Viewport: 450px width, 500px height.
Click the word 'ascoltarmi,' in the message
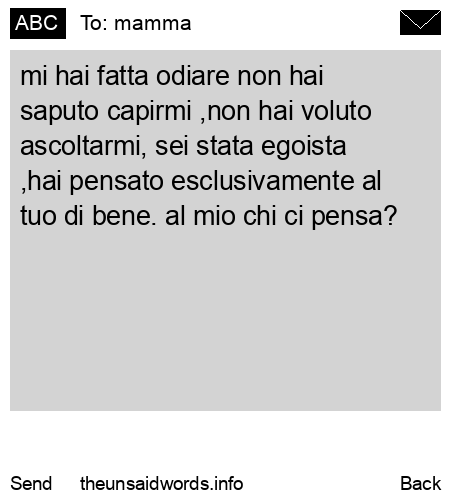pyautogui.click(x=83, y=147)
